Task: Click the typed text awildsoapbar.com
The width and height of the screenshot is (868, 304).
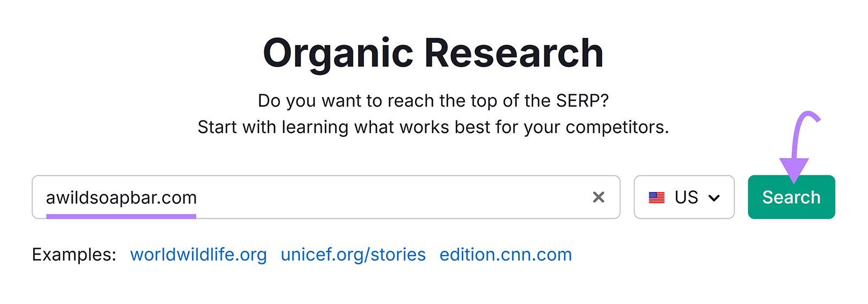Action: pyautogui.click(x=122, y=197)
